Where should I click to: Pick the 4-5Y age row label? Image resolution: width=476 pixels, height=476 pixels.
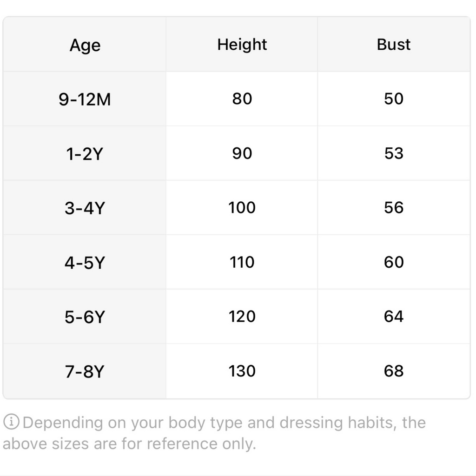coord(85,263)
